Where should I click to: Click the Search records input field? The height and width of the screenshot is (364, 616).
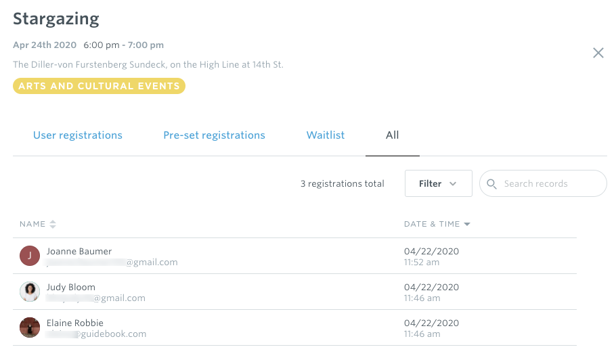click(544, 183)
